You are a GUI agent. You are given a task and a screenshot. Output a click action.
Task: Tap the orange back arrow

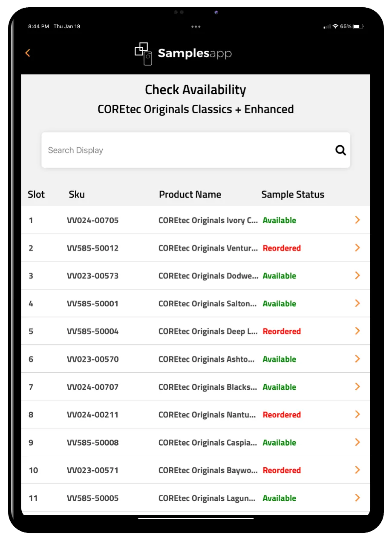click(28, 53)
